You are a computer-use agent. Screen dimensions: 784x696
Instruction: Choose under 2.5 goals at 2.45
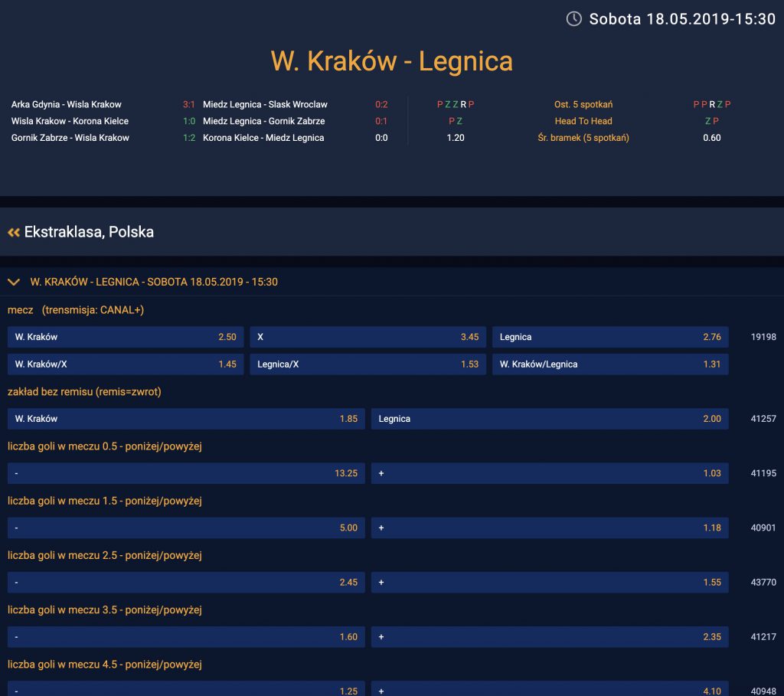(x=186, y=582)
